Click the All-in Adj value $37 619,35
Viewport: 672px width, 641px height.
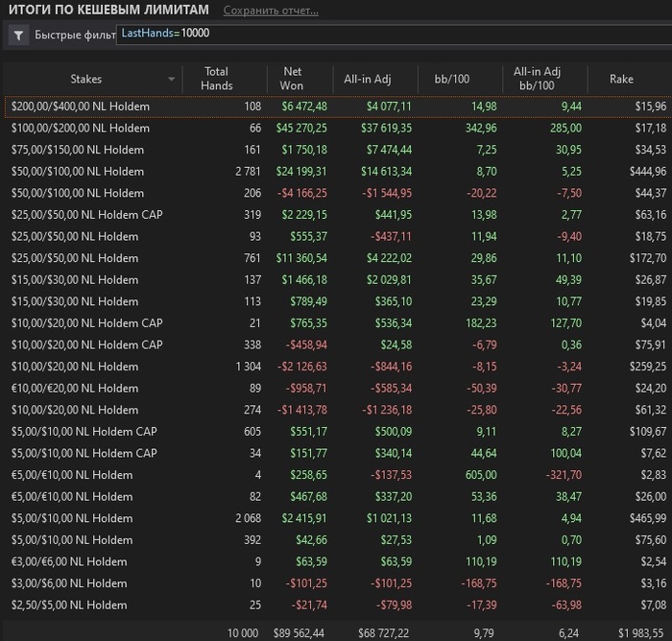click(x=386, y=129)
